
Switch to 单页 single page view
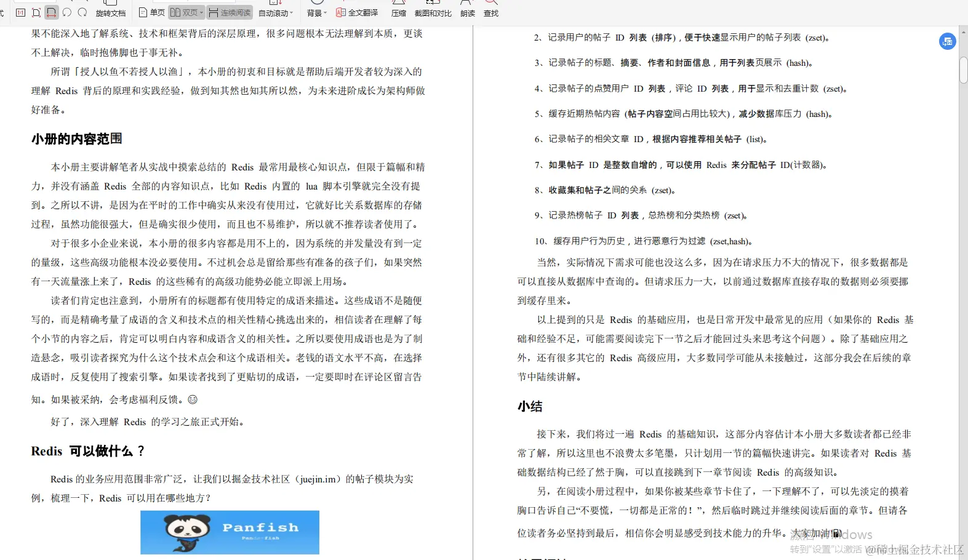[x=152, y=12]
